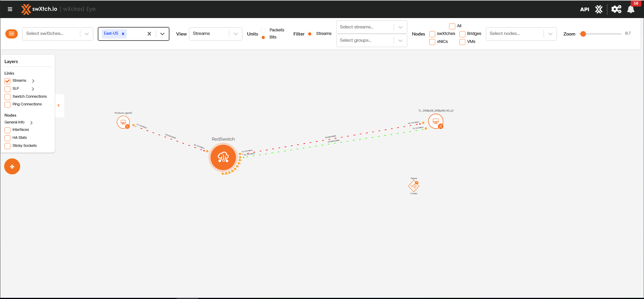This screenshot has width=644, height=299.
Task: Click the Zoom slider handle
Action: coord(583,34)
